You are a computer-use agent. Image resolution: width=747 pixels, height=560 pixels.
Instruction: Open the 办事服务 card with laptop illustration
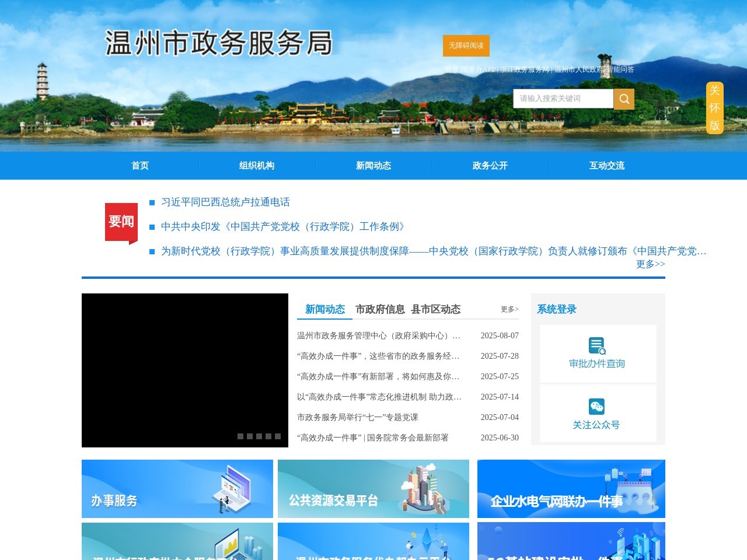(x=177, y=489)
